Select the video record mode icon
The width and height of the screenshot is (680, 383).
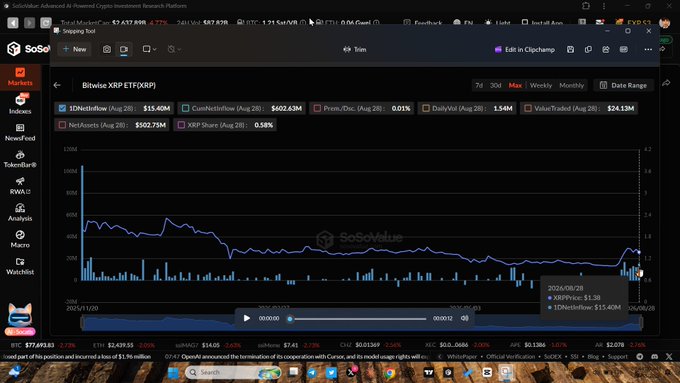tap(124, 49)
